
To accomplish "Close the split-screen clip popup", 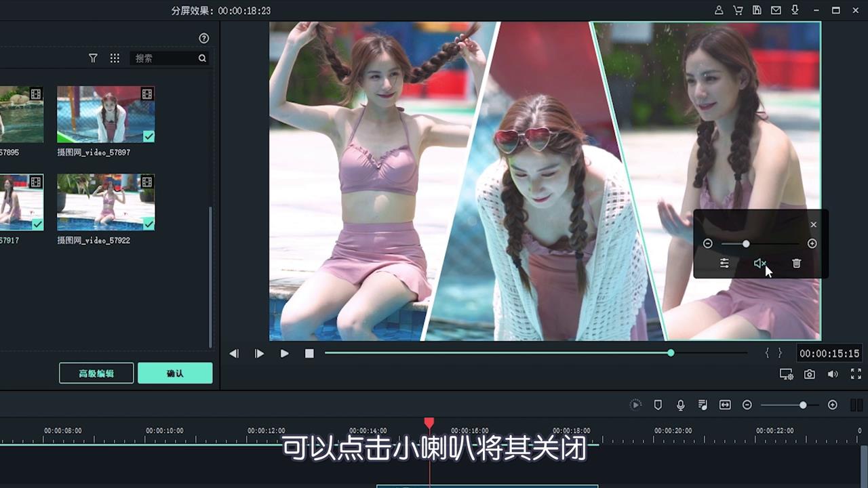I will [x=814, y=225].
